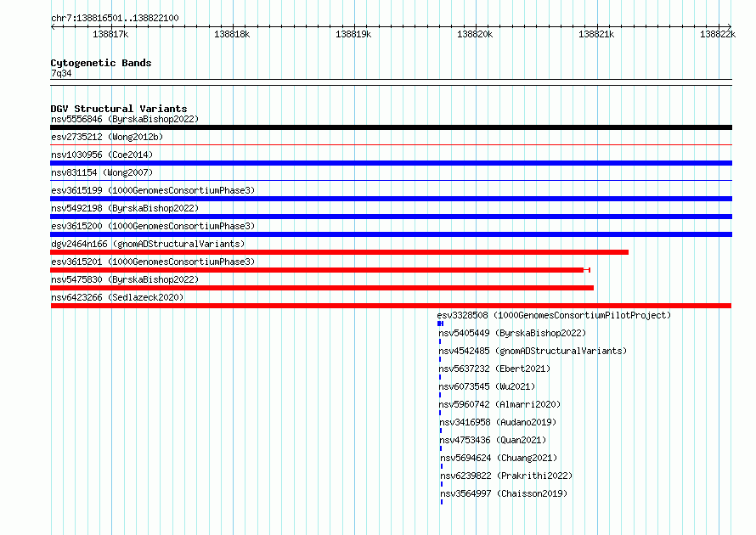This screenshot has height=535, width=756.
Task: Click the chr7:138816501..138822100 coordinates label
Action: click(x=115, y=18)
